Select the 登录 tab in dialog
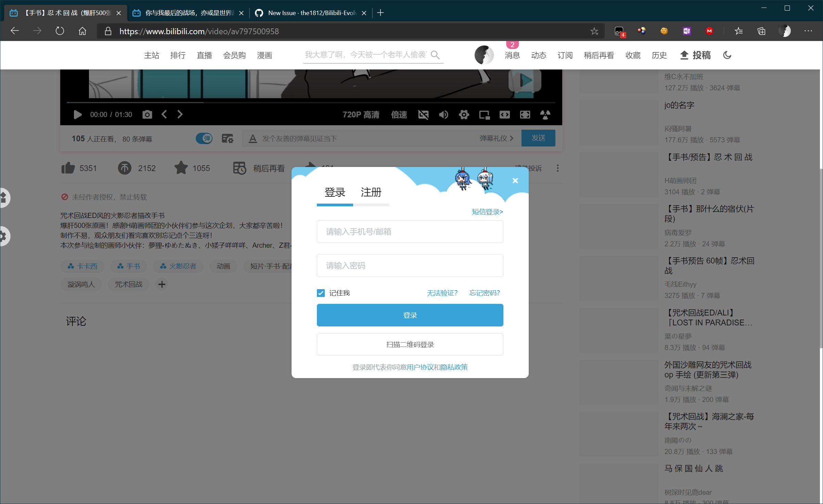 tap(335, 192)
